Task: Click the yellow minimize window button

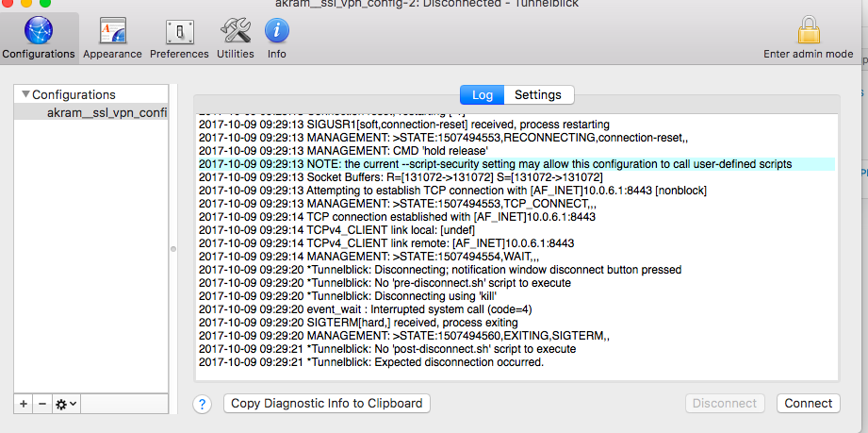Action: [25, 3]
